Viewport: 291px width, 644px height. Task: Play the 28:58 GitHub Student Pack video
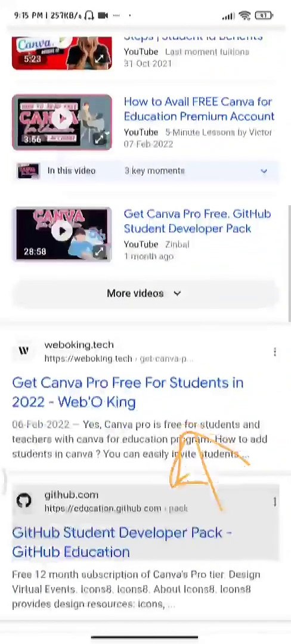pyautogui.click(x=61, y=231)
